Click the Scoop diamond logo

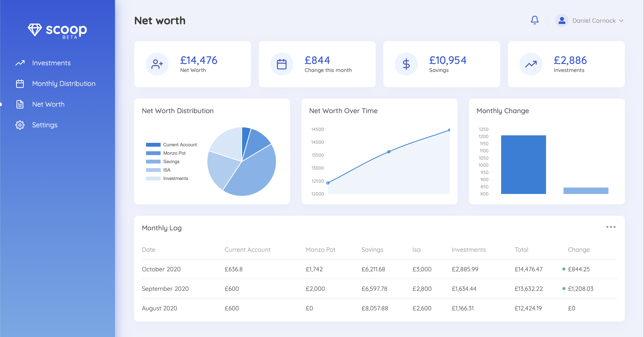[x=35, y=30]
